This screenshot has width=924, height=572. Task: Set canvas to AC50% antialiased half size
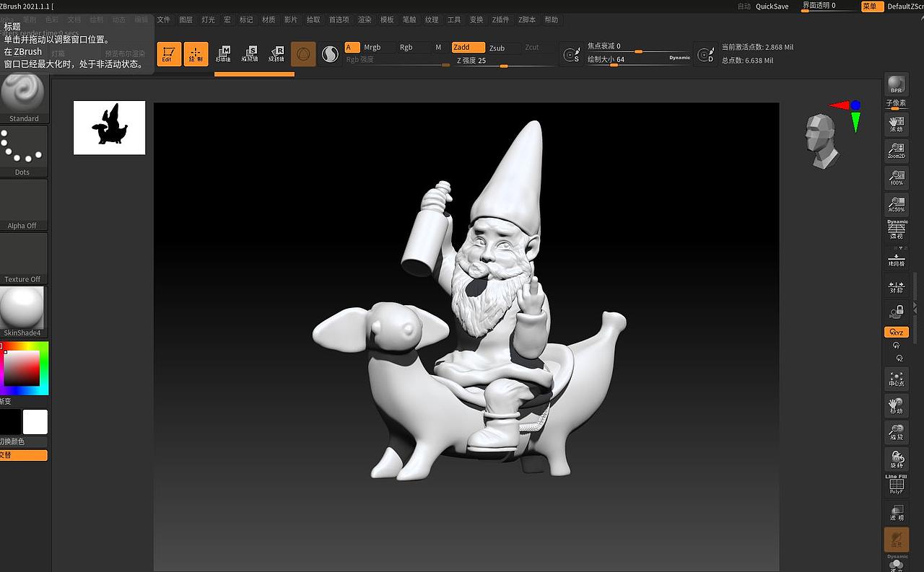coord(897,204)
